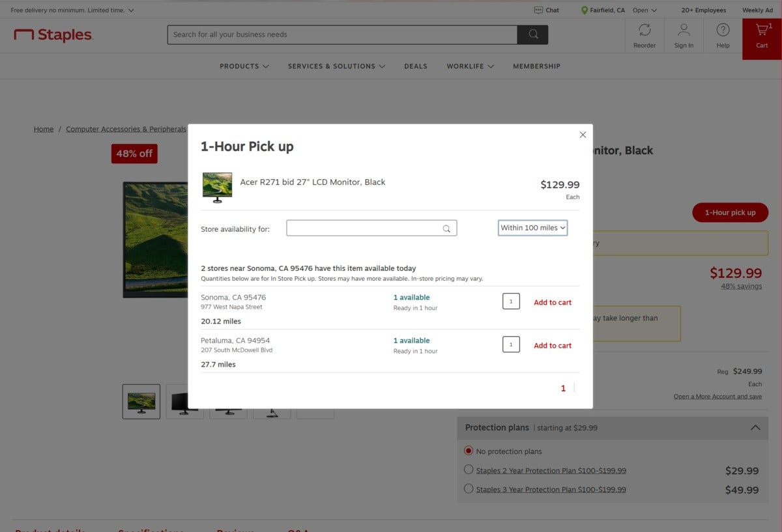Expand the store hours Open dropdown
Screen dimensions: 782x532
tap(644, 10)
